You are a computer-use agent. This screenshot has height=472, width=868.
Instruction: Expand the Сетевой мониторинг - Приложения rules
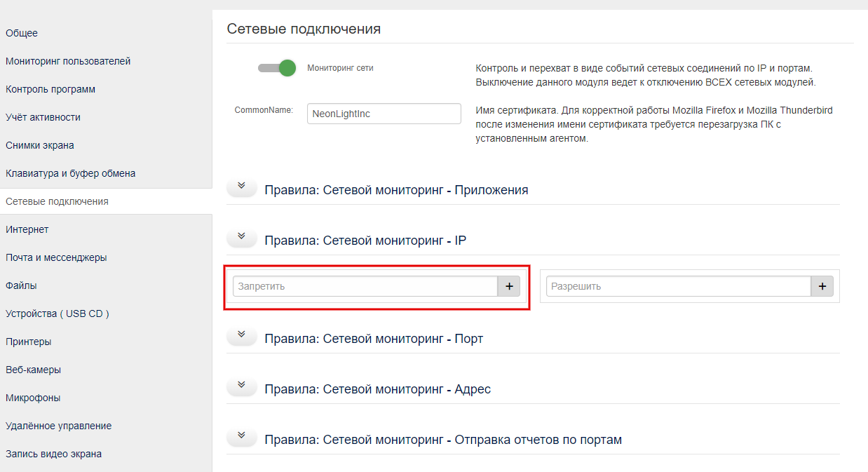[x=241, y=187]
